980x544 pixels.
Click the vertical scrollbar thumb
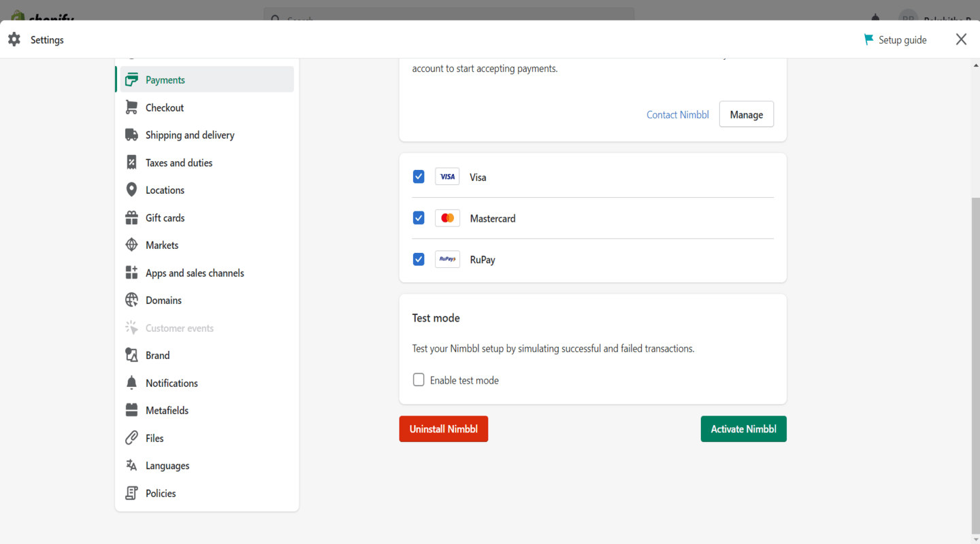975,366
